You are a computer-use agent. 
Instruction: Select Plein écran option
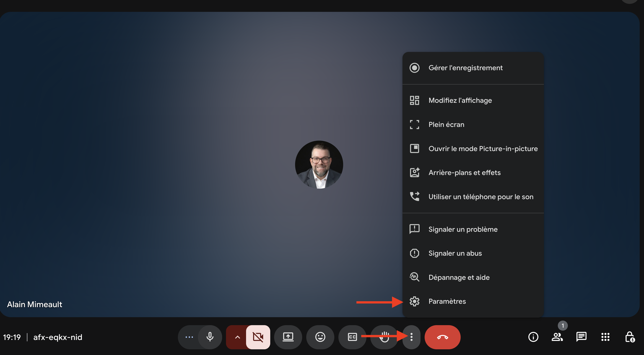pyautogui.click(x=446, y=124)
